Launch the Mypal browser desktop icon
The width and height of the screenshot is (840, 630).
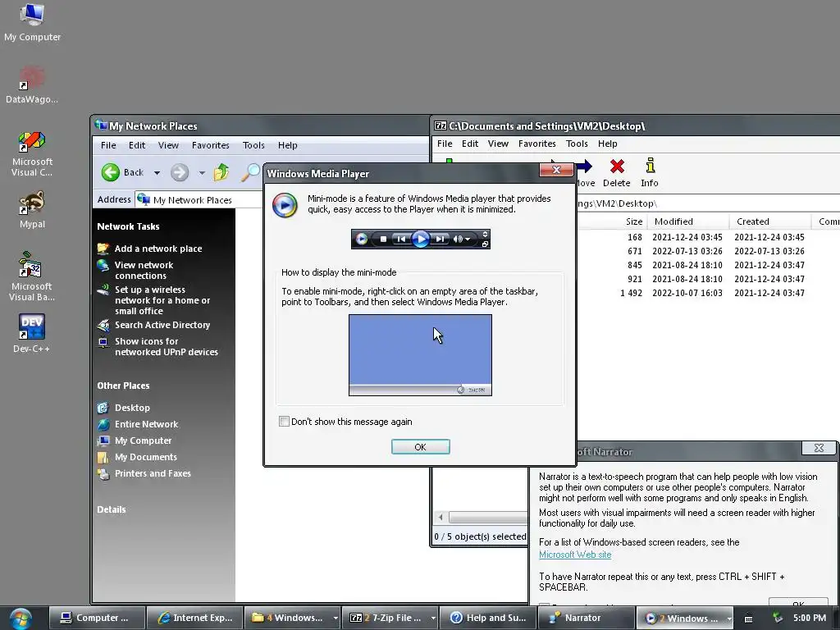pyautogui.click(x=32, y=209)
